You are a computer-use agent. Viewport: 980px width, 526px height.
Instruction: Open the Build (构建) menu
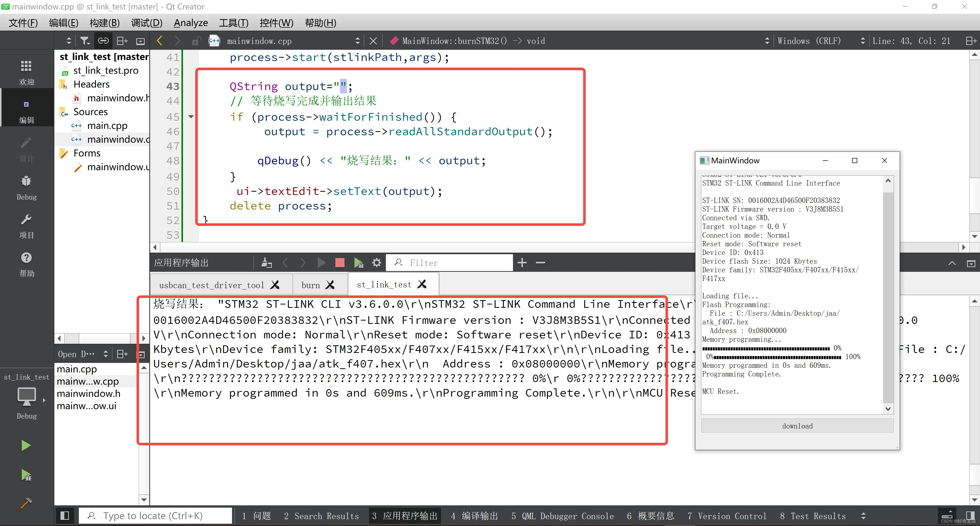(x=105, y=23)
